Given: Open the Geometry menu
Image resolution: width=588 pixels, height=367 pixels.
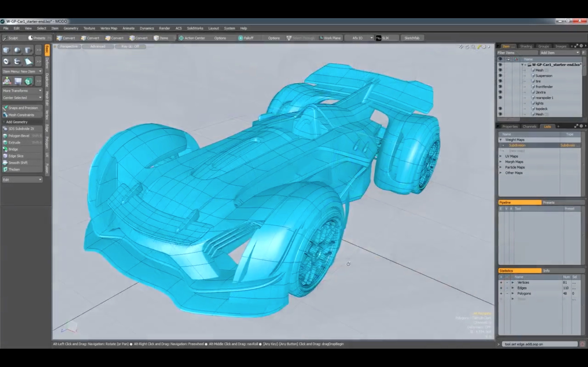Looking at the screenshot, I should click(x=71, y=28).
